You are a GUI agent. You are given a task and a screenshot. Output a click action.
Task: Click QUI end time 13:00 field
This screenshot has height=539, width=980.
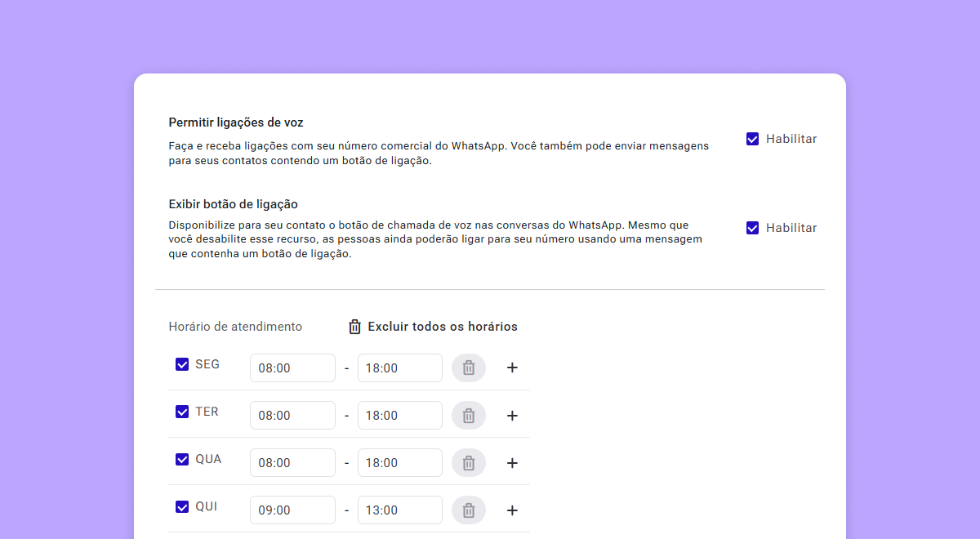[x=400, y=510]
